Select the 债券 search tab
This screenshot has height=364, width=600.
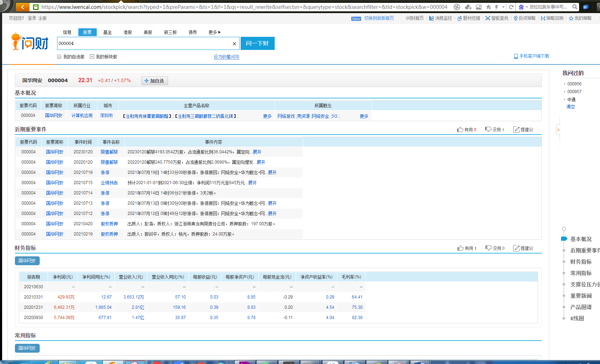192,32
